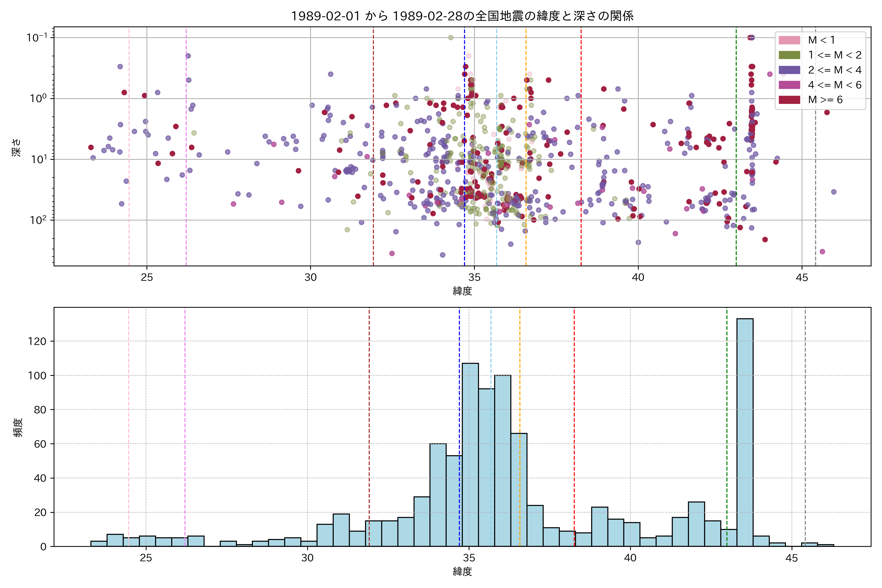Screen dimensions: 882x588
Task: Click the 120 tick label on histogram
Action: coord(37,341)
